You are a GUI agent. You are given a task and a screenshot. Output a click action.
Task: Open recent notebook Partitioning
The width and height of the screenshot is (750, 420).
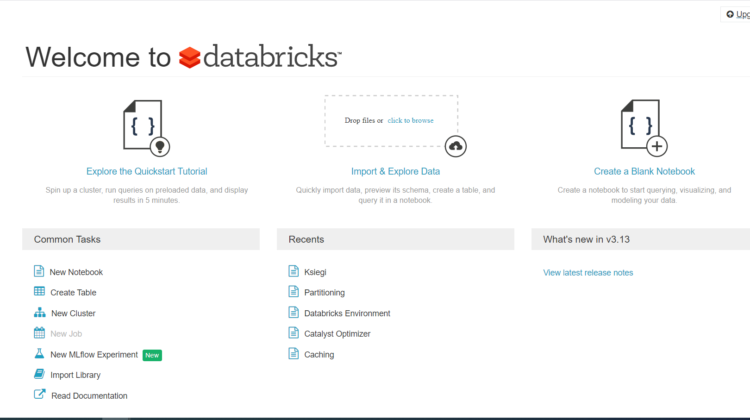point(324,292)
